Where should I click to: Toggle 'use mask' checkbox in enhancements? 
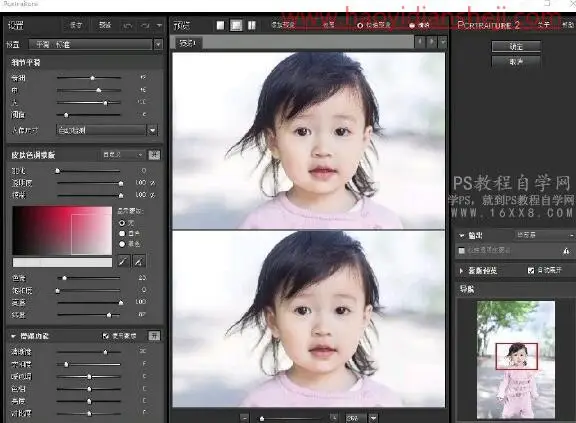click(106, 336)
